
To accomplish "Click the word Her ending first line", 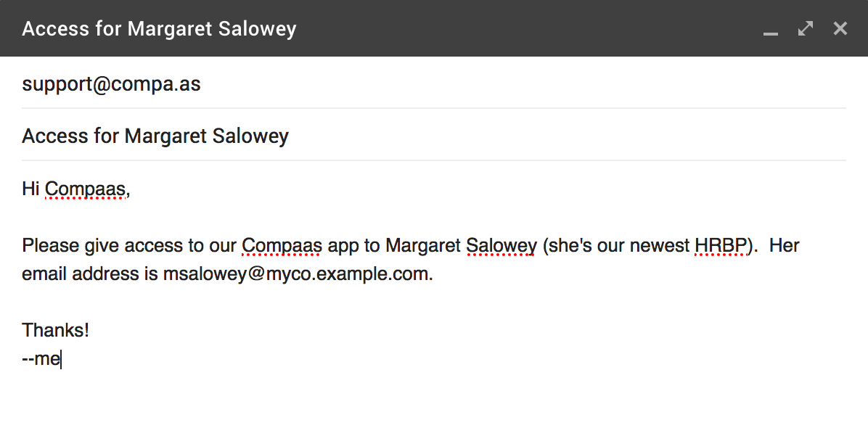I will (x=785, y=245).
